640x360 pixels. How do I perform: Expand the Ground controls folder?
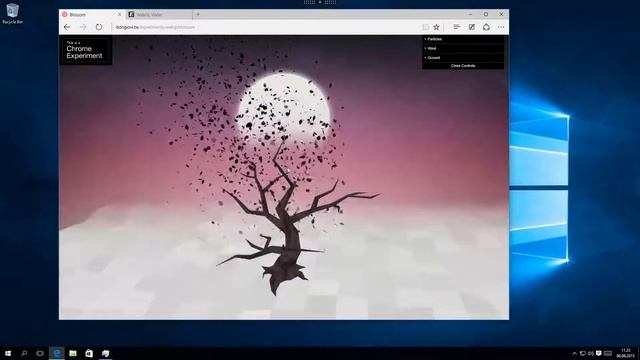(x=463, y=58)
